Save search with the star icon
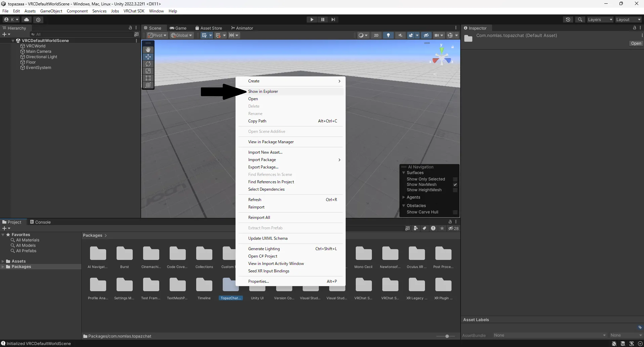The width and height of the screenshot is (644, 347). pyautogui.click(x=442, y=228)
